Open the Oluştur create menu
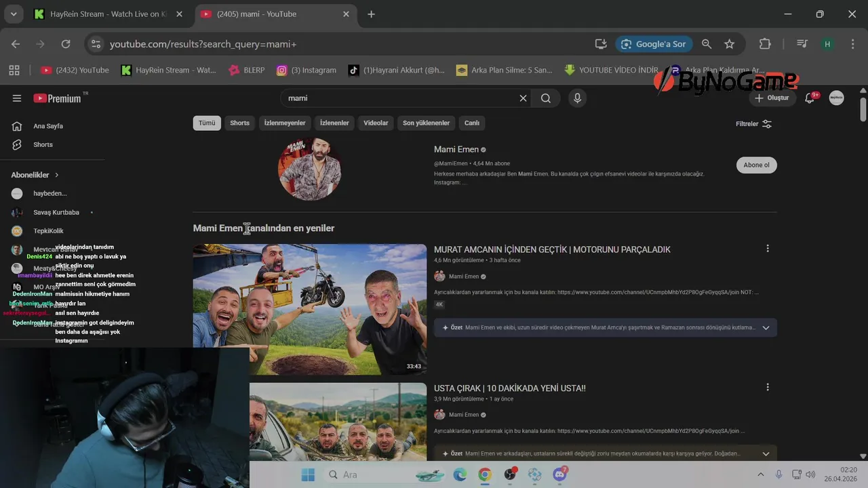868x488 pixels. pos(772,98)
